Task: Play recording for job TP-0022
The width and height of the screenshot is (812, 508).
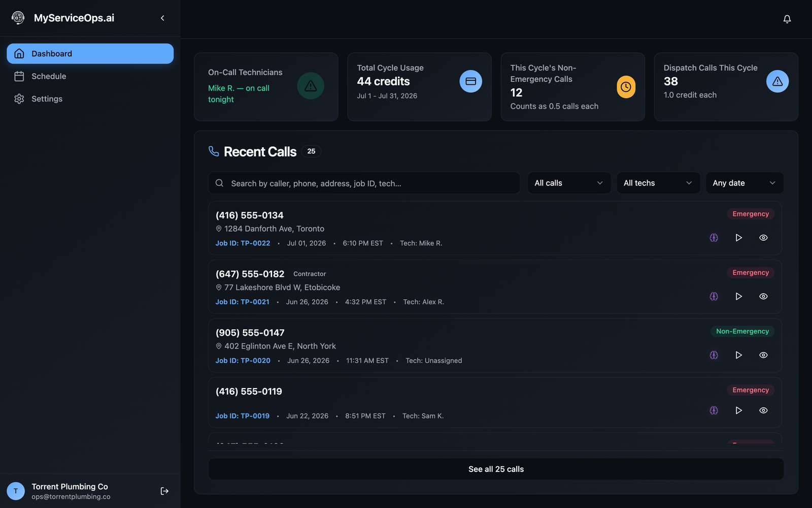Action: (739, 237)
